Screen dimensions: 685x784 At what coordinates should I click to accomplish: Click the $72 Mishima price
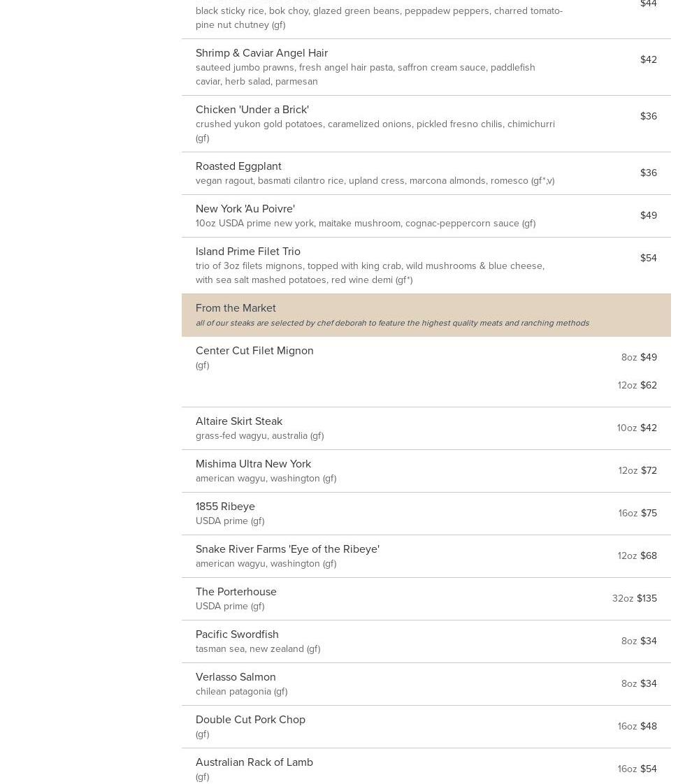(649, 471)
